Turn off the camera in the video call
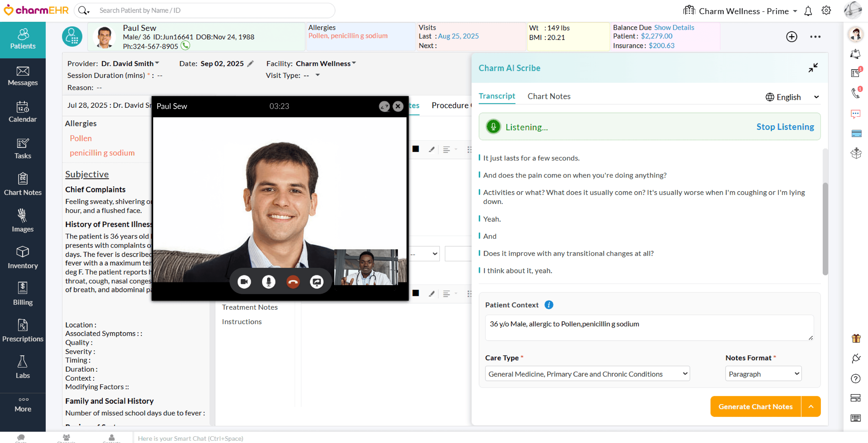This screenshot has width=868, height=443. pos(244,282)
